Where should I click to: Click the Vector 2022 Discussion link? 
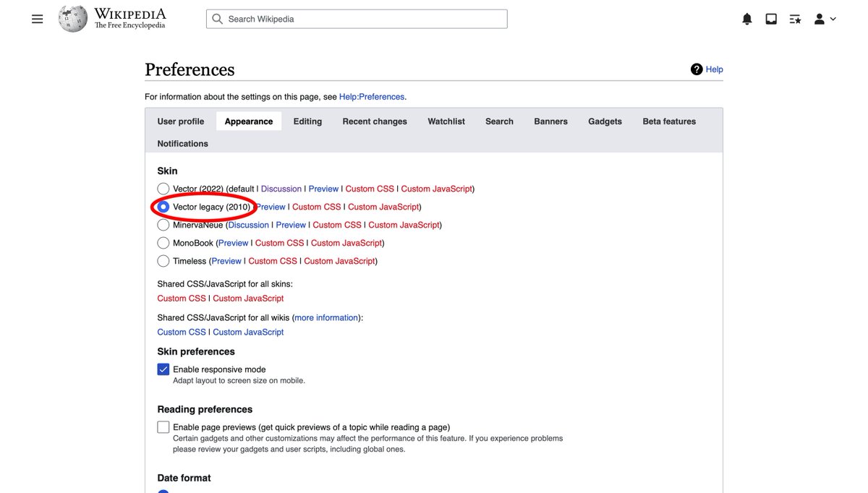click(281, 188)
